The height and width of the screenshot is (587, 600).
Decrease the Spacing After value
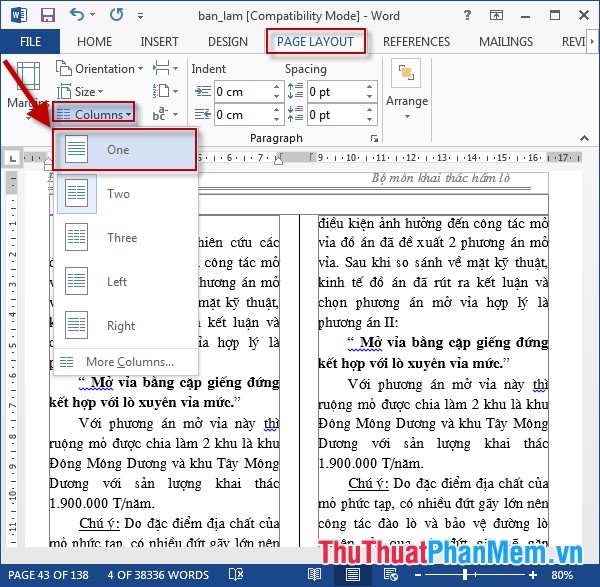pos(370,119)
